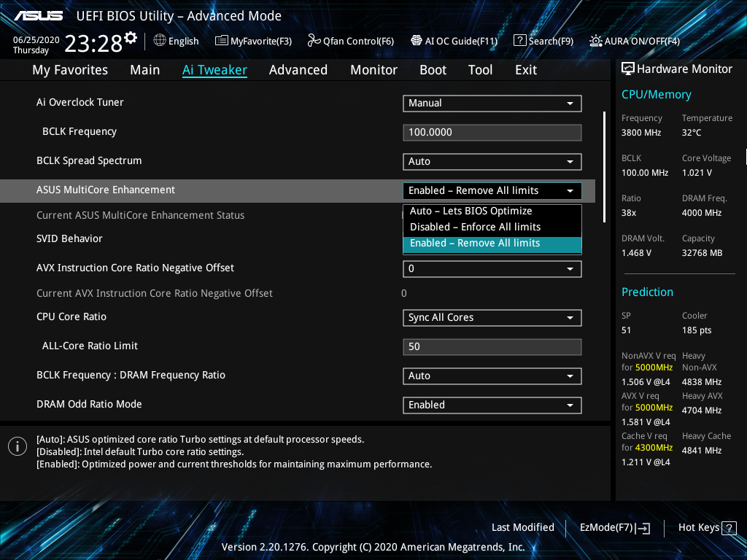
Task: Switch to the Exit tab
Action: pos(526,70)
